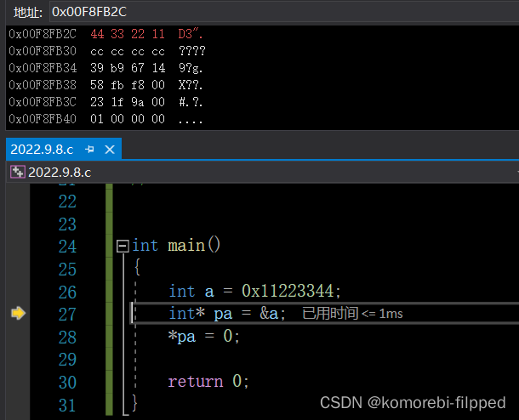Click the bytes 39 b9 67 14

(128, 68)
